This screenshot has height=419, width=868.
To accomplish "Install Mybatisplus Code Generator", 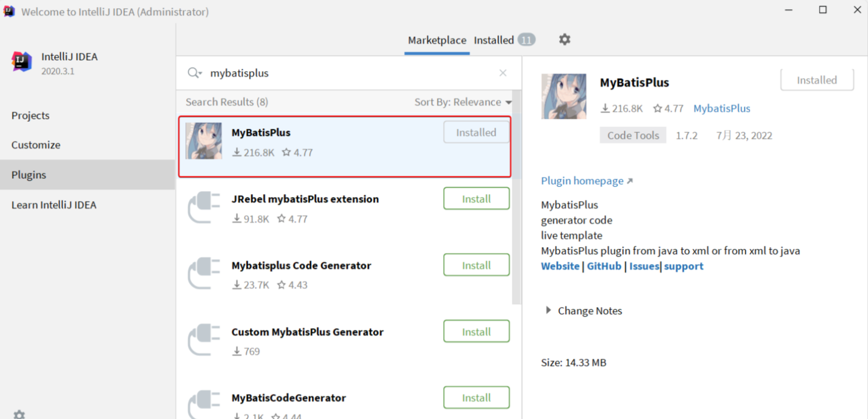I will click(476, 265).
